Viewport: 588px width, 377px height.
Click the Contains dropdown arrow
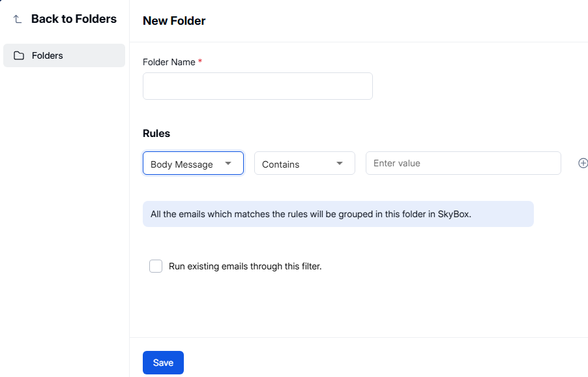(x=340, y=164)
